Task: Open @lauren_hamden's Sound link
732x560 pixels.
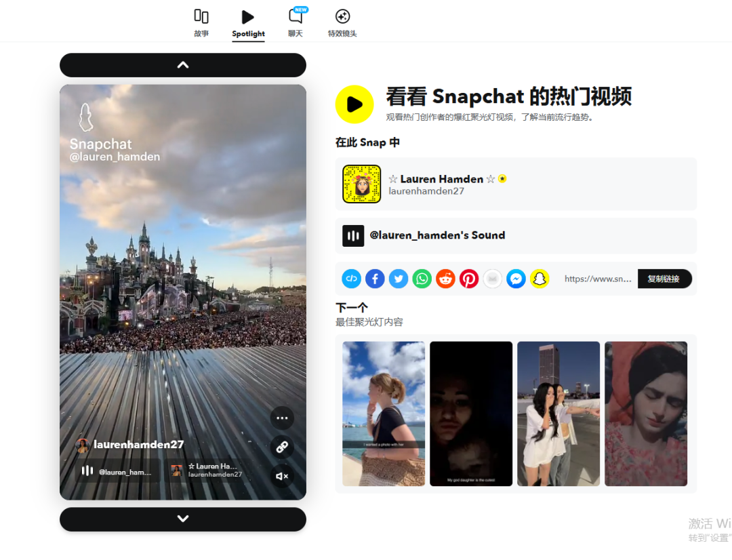Action: 437,235
